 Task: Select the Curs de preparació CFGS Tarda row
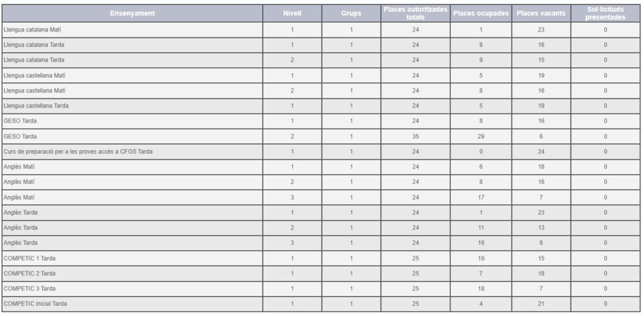point(78,151)
